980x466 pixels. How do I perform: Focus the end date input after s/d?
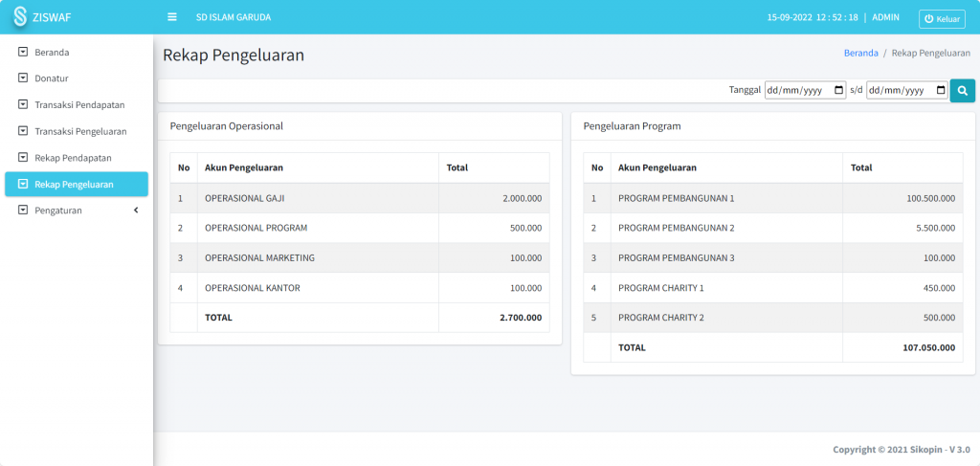(907, 91)
